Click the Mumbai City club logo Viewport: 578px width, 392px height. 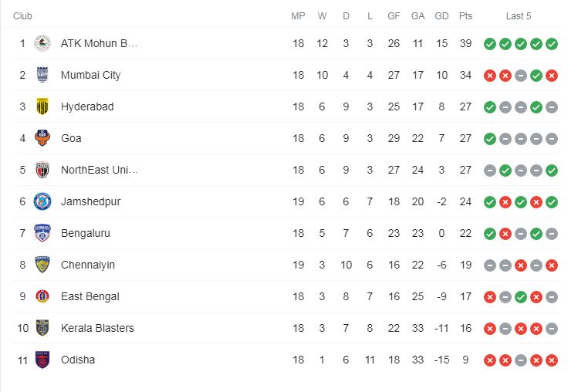point(42,75)
